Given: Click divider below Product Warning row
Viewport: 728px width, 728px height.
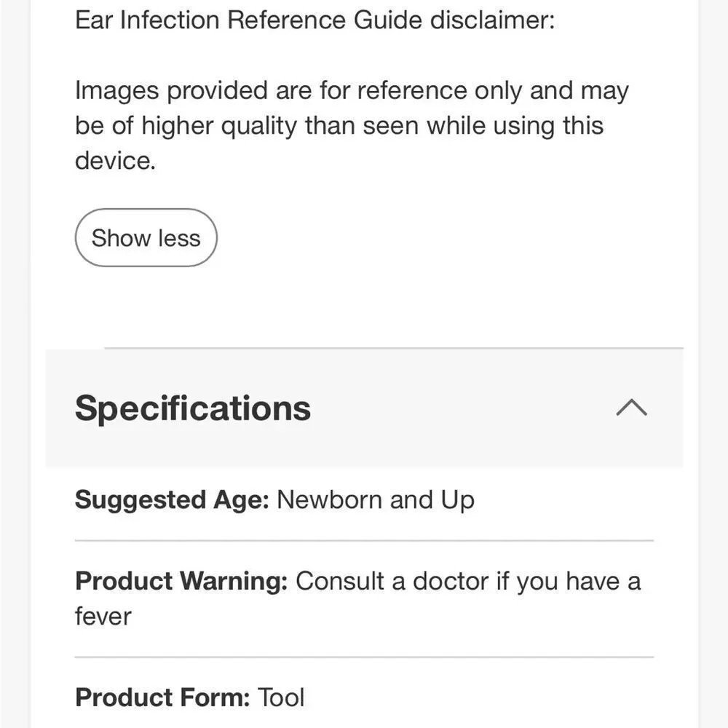Looking at the screenshot, I should click(364, 657).
